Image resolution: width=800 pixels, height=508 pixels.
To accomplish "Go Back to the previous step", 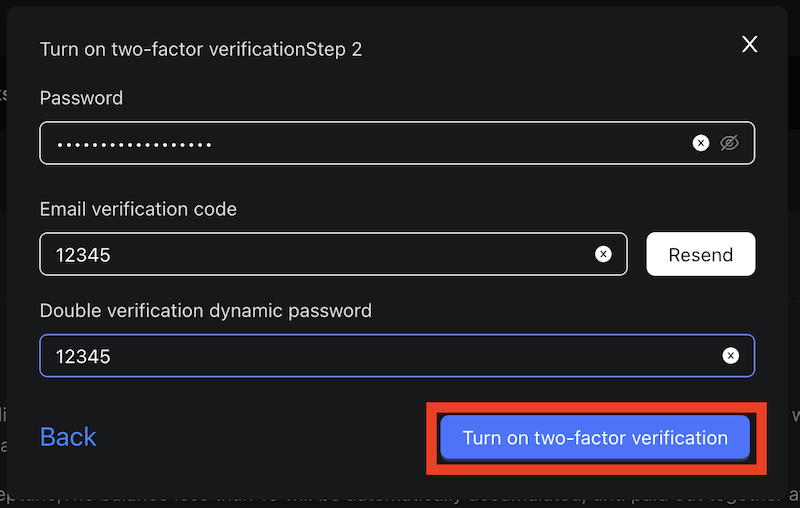I will coord(68,437).
